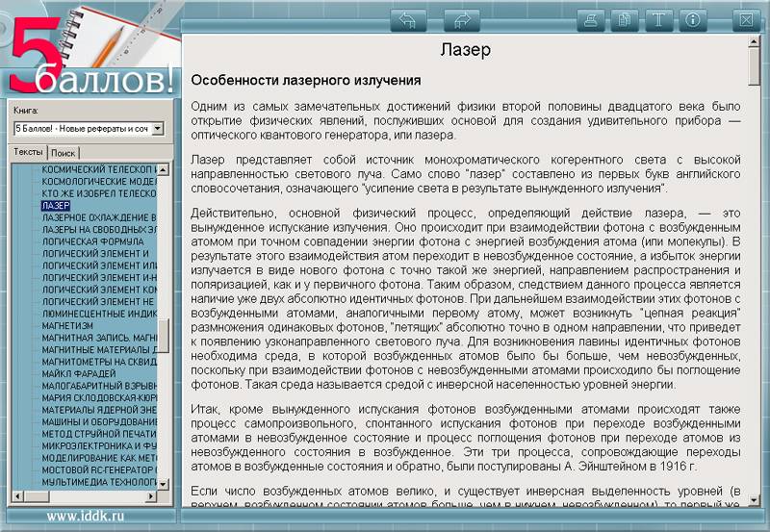
Task: Open МАГНЕТИЗМ entry
Action: pos(67,325)
